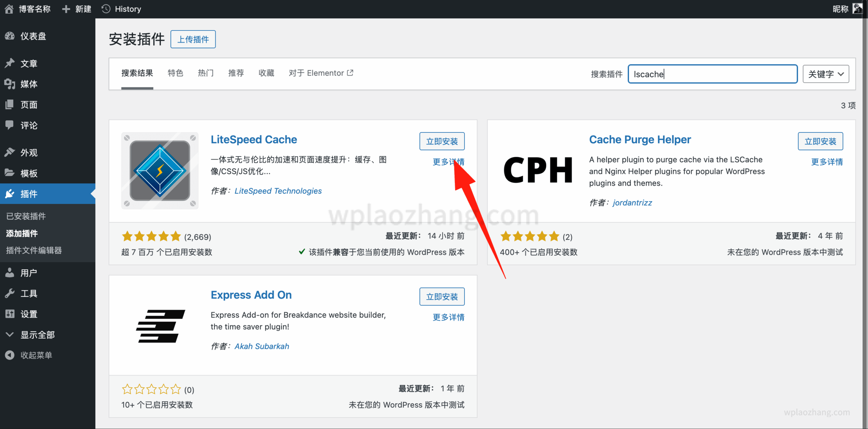868x429 pixels.
Task: Click the Dashboard gauge icon
Action: tap(10, 36)
